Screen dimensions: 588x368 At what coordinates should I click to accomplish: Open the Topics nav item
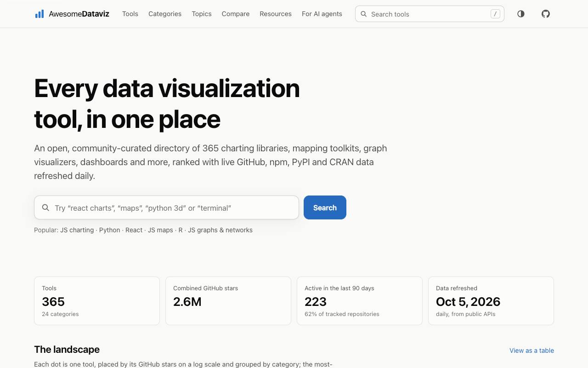pyautogui.click(x=202, y=14)
